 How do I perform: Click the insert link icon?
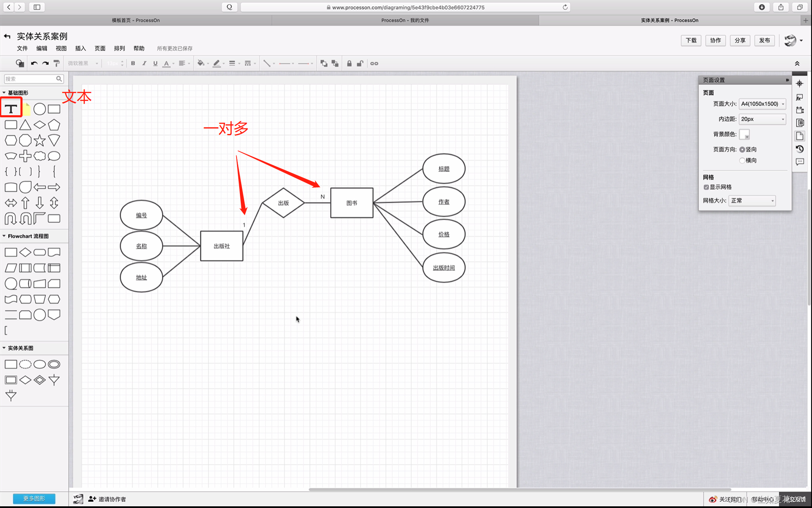(374, 63)
